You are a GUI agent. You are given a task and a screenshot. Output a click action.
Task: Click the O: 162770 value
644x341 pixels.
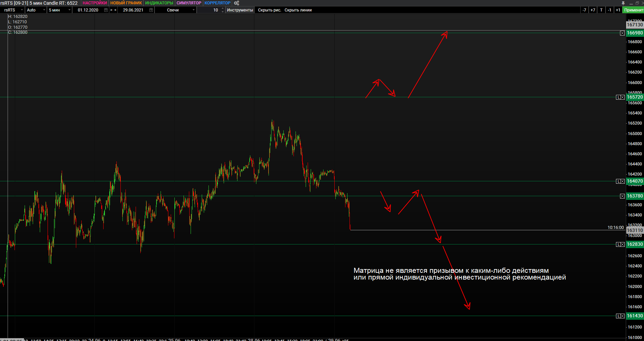[x=18, y=27]
